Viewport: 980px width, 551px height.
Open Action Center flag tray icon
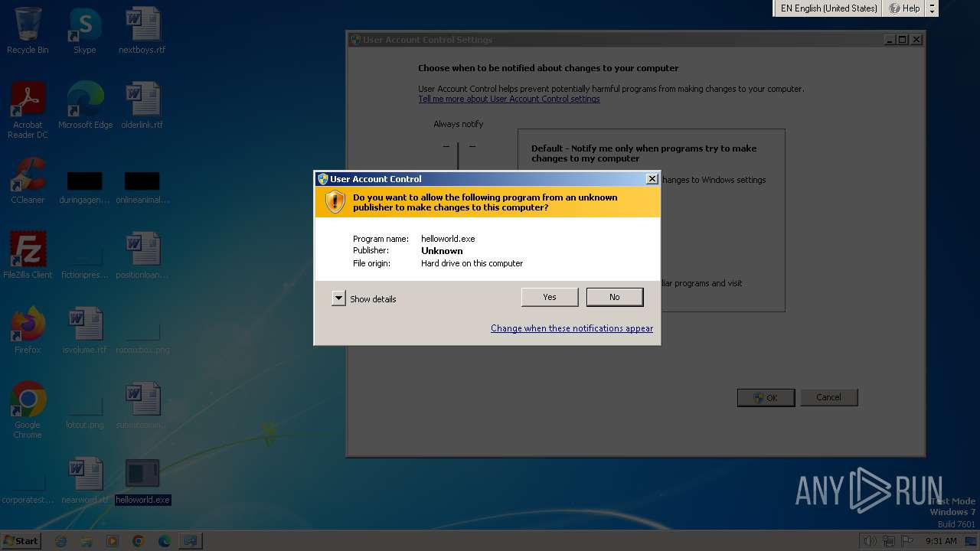coord(907,541)
